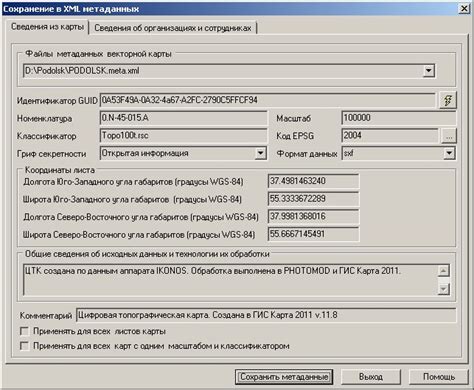The width and height of the screenshot is (474, 390).
Task: Focus Код EPSG field 2004
Action: (x=390, y=136)
